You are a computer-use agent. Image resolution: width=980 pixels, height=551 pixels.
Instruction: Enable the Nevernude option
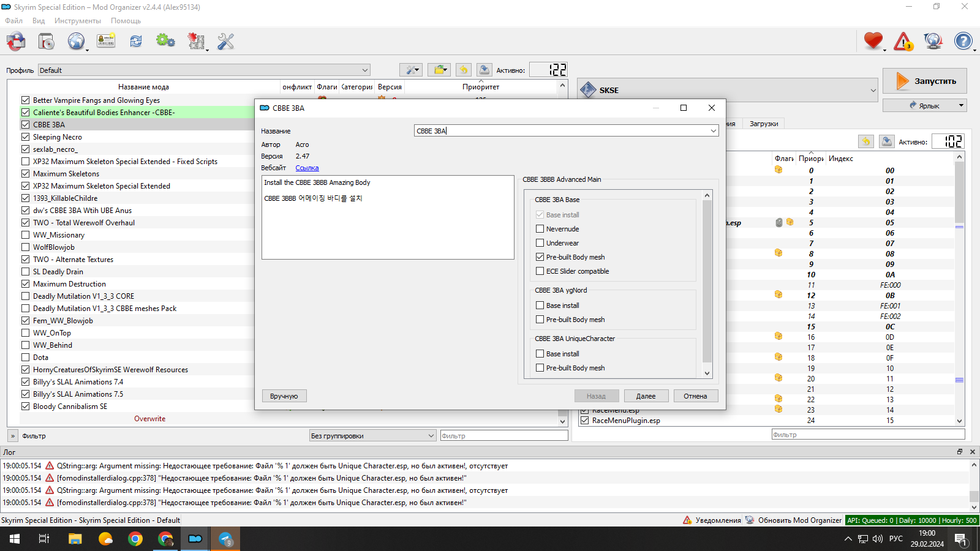click(x=540, y=229)
